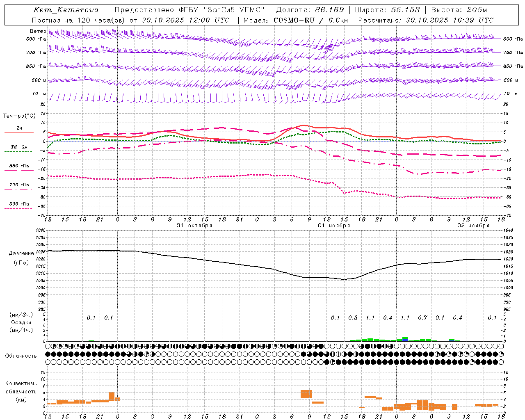
Task: Click the Модель COSMO-RU / 6.6км label
Action: pos(296,20)
